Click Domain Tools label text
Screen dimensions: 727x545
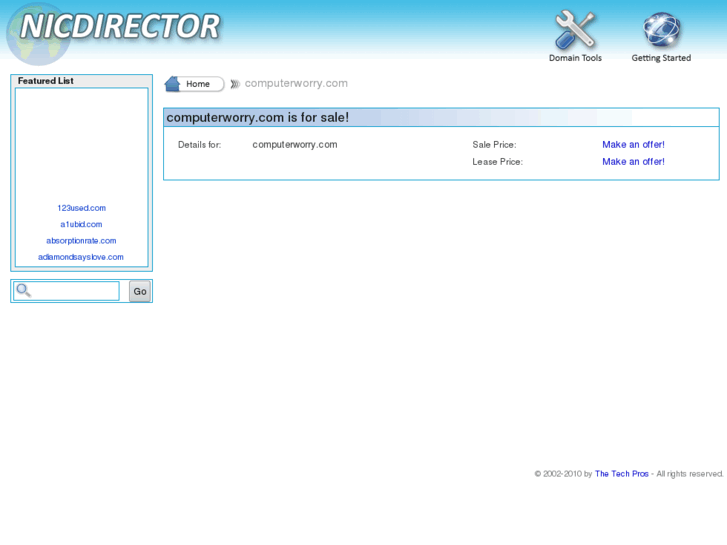(575, 58)
